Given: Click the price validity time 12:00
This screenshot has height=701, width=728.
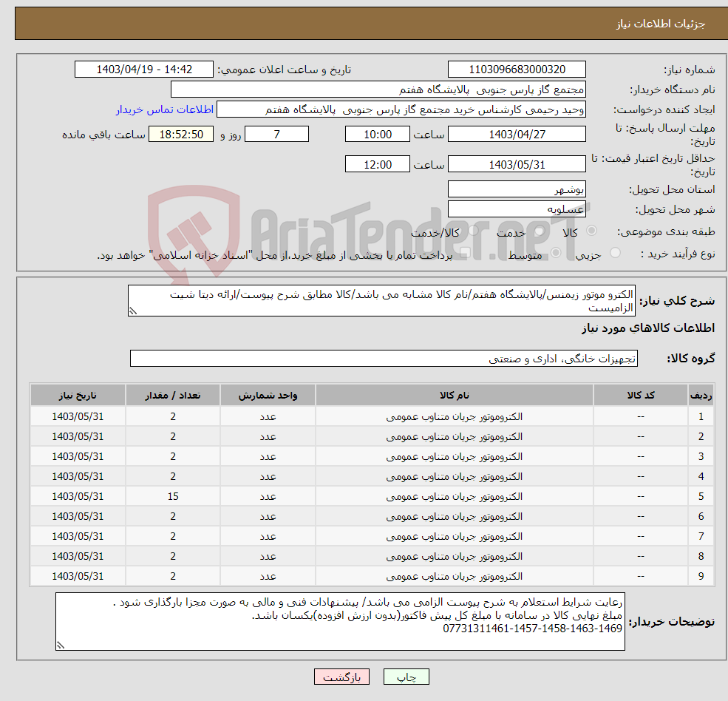Looking at the screenshot, I should (x=378, y=164).
